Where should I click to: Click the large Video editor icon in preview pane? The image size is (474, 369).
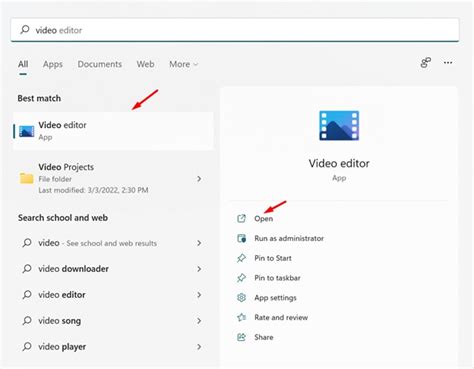tap(339, 126)
